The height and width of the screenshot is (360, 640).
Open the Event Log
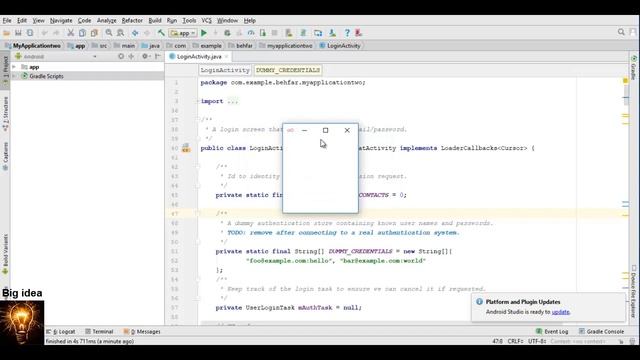(552, 331)
